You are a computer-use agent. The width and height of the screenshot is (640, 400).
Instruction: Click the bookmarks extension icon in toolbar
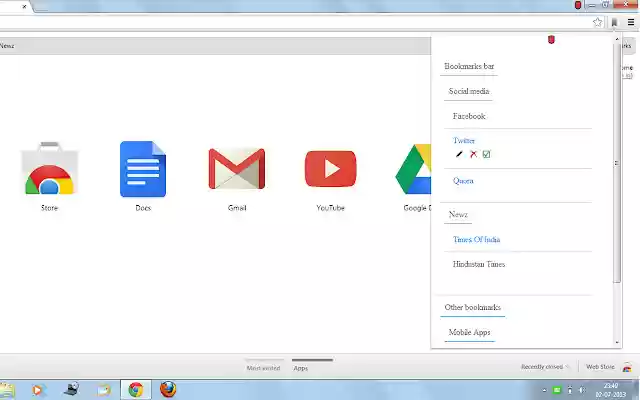[x=614, y=22]
